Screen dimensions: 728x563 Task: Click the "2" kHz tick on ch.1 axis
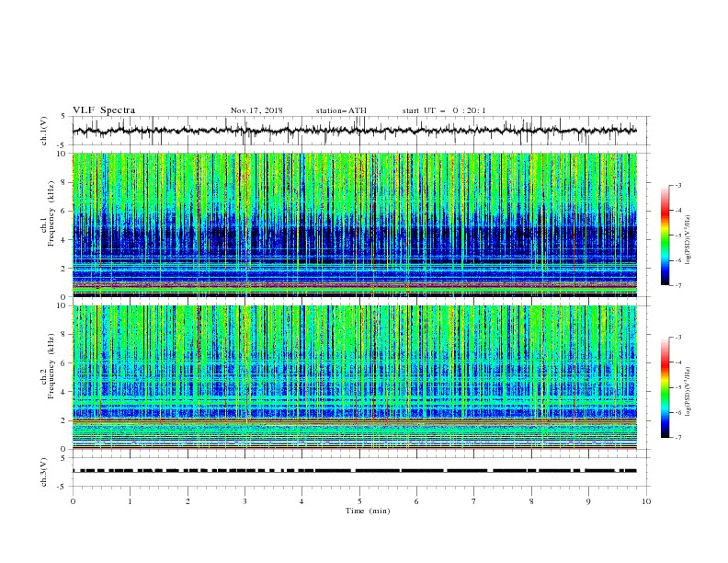pyautogui.click(x=64, y=268)
